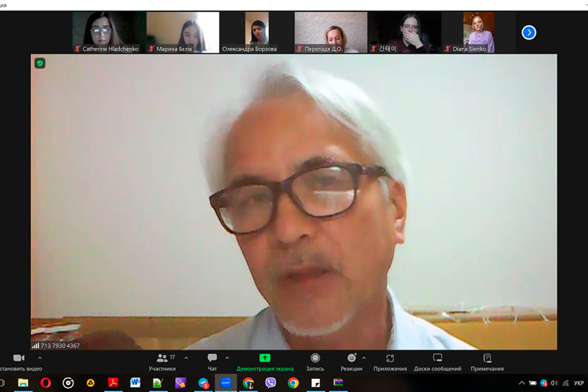Open video options arrow beside camera

pos(40,358)
